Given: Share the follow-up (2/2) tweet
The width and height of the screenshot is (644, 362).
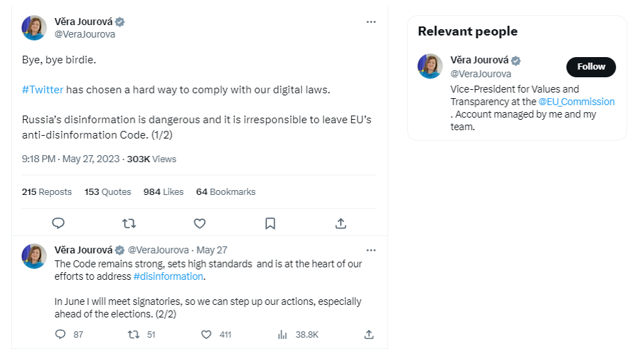Looking at the screenshot, I should click(x=369, y=334).
